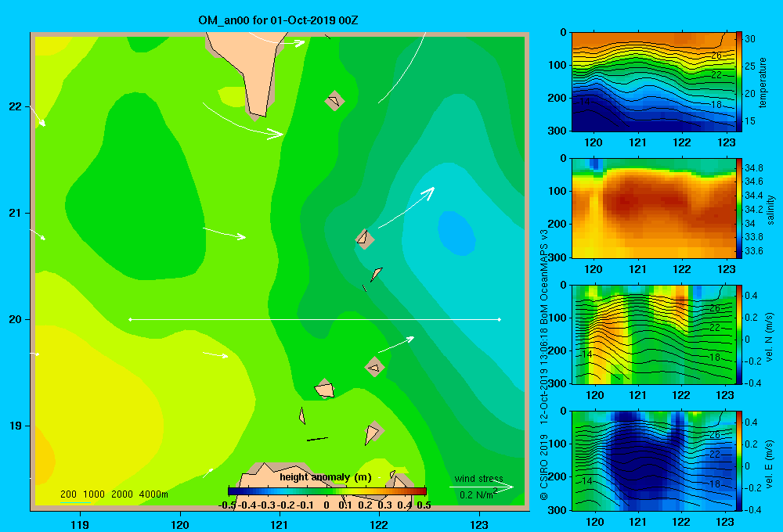This screenshot has width=783, height=532.
Task: Click the height anomaly color bar on the map
Action: [x=327, y=491]
